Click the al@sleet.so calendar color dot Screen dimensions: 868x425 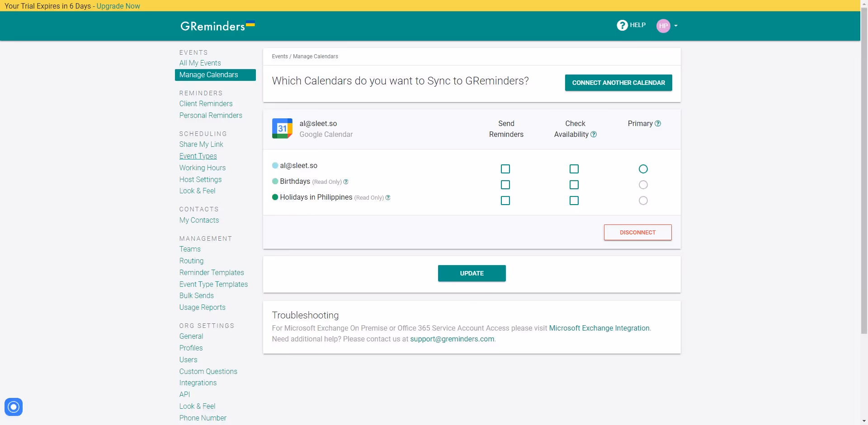pyautogui.click(x=275, y=166)
